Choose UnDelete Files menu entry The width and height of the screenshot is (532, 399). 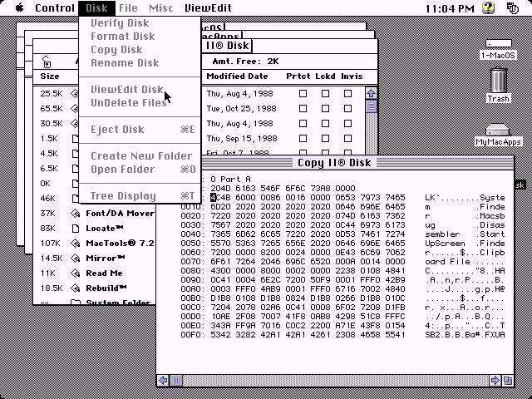tap(140, 103)
